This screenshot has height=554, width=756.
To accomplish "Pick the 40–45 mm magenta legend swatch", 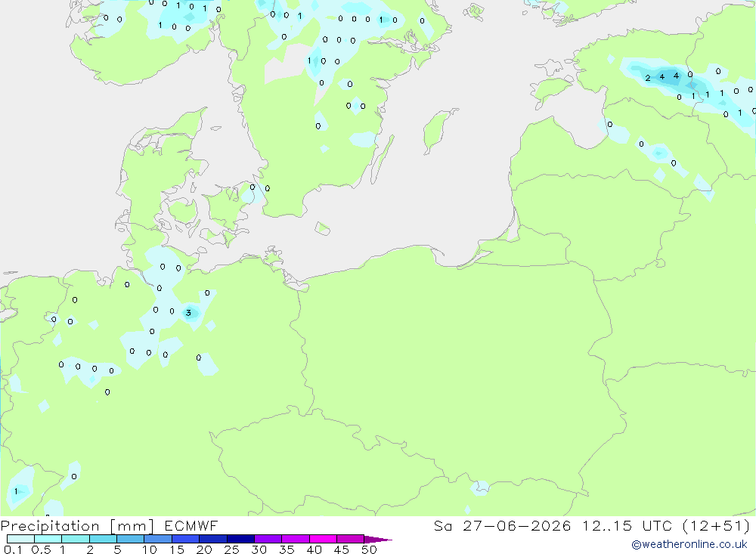I will (x=323, y=539).
